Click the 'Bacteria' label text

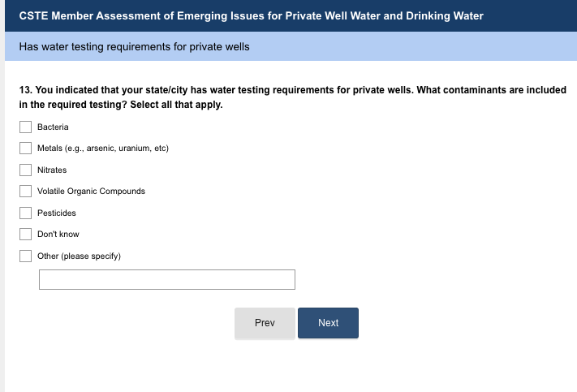tap(53, 127)
